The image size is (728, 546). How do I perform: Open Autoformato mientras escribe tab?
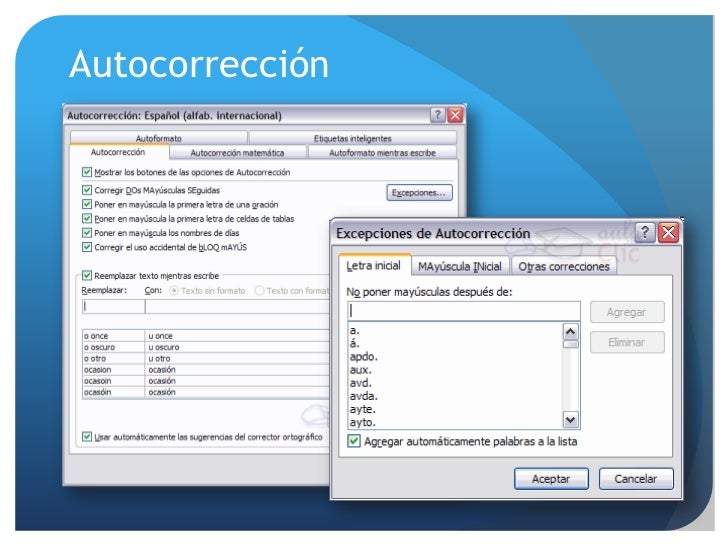coord(382,153)
